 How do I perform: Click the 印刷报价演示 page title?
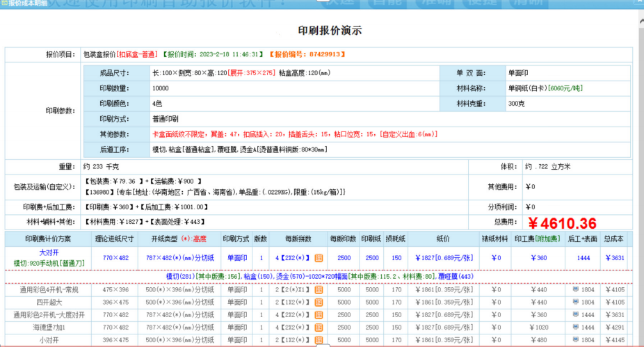tap(330, 31)
